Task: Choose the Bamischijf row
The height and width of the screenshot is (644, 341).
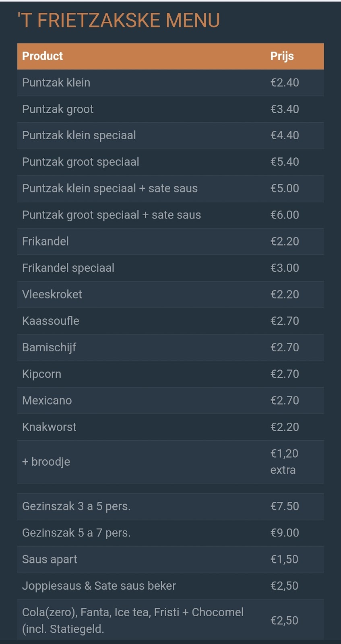Action: (170, 347)
